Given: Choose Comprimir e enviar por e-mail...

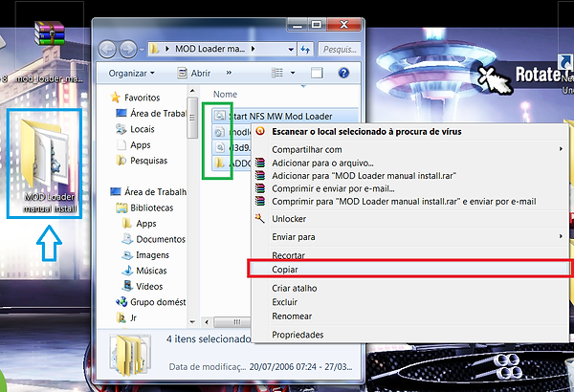Looking at the screenshot, I should (410, 188).
